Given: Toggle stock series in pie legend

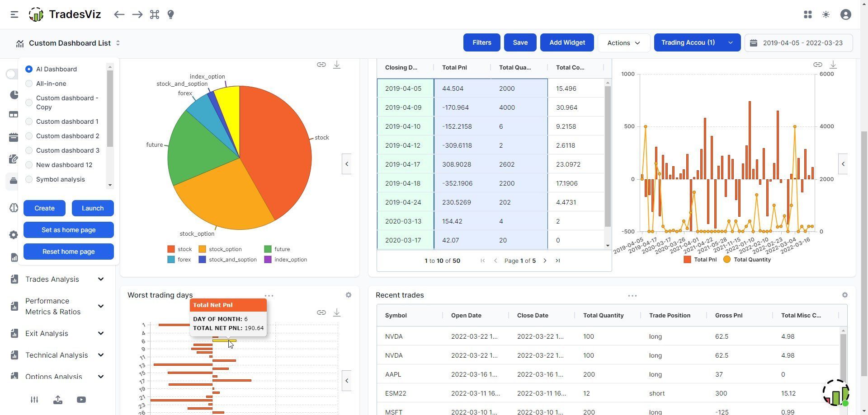Looking at the screenshot, I should [x=179, y=249].
